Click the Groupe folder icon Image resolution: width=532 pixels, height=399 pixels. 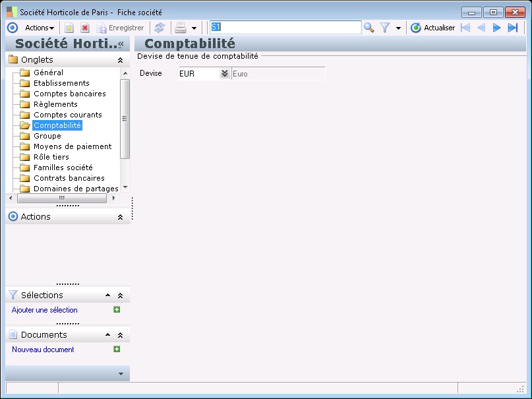(25, 136)
